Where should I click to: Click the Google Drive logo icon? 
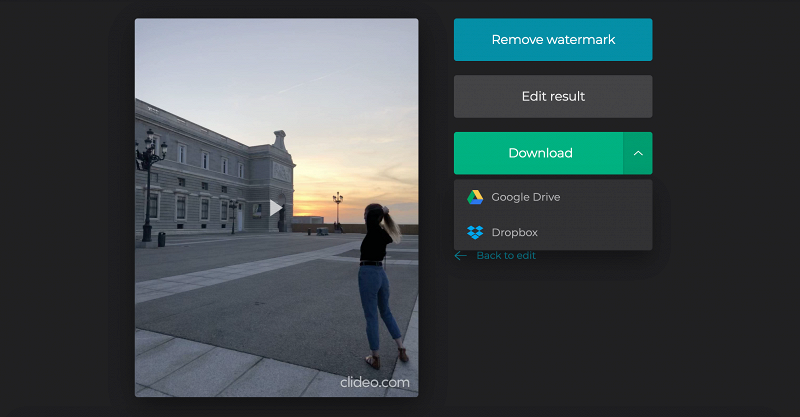click(475, 197)
